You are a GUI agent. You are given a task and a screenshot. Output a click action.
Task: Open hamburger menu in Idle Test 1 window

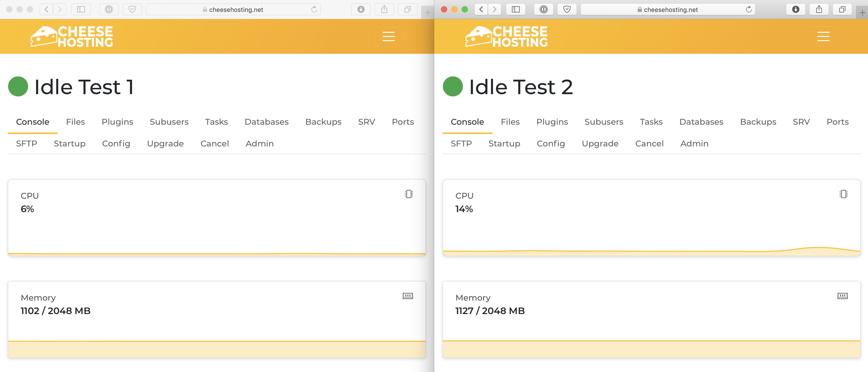point(388,36)
